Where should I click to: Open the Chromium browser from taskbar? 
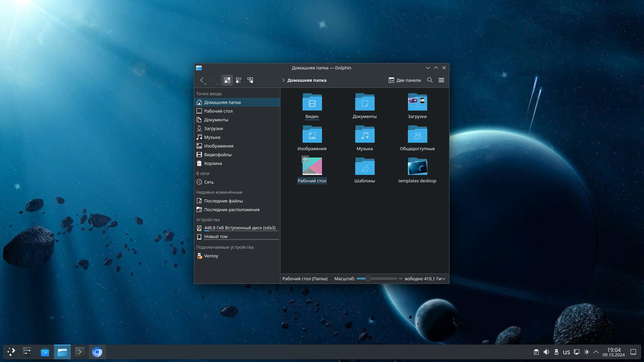(97, 352)
